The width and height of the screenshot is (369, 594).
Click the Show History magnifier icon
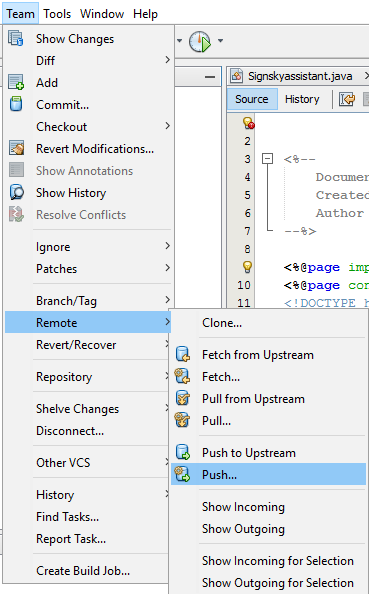click(16, 192)
